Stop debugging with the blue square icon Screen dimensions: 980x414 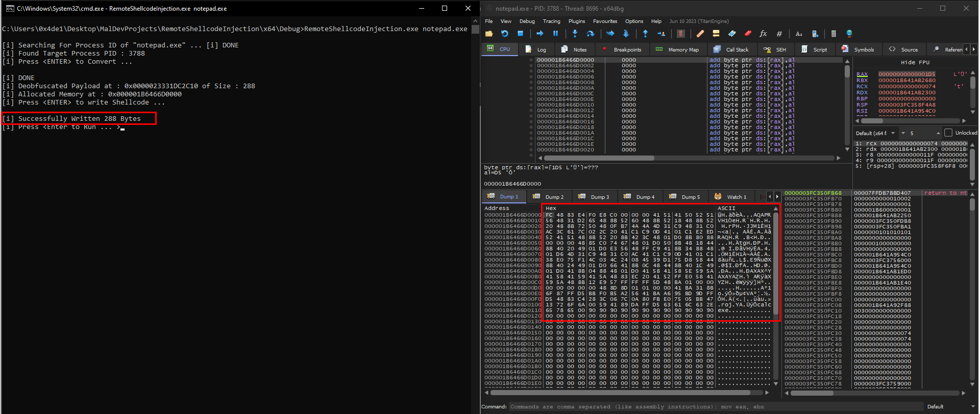click(x=520, y=34)
